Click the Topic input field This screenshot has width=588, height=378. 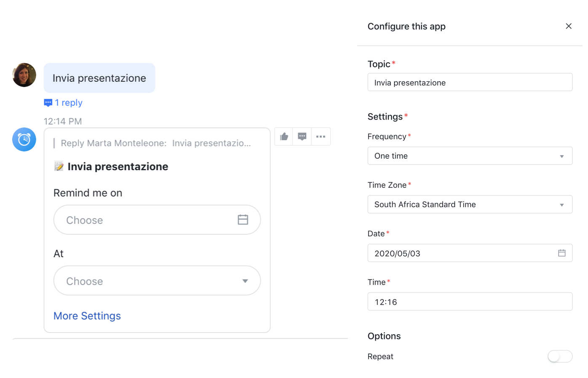[470, 82]
